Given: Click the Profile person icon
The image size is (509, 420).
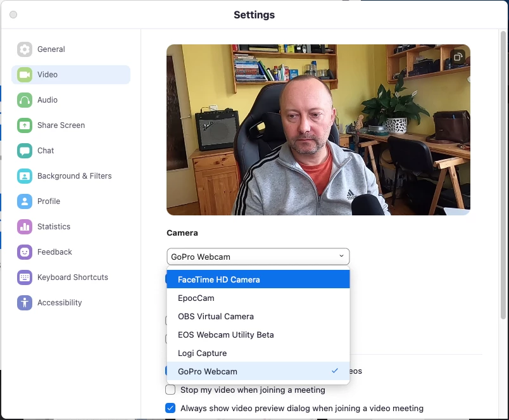Looking at the screenshot, I should point(25,201).
